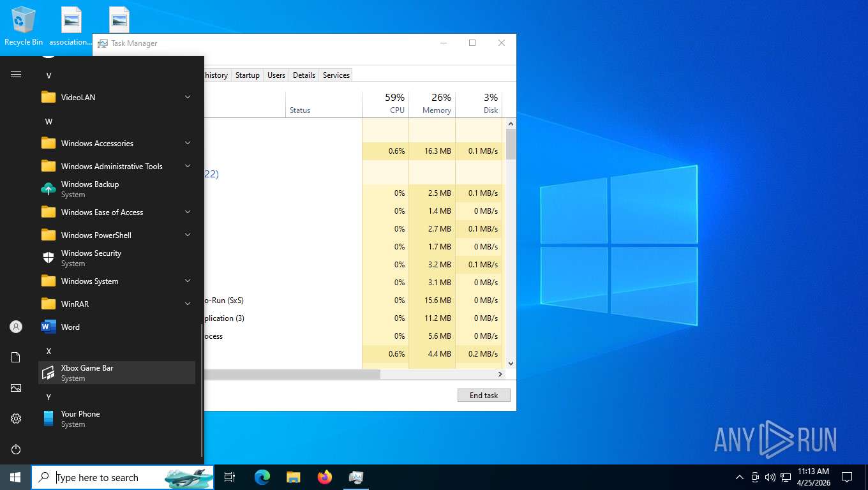Sort by CPU column header

[385, 104]
